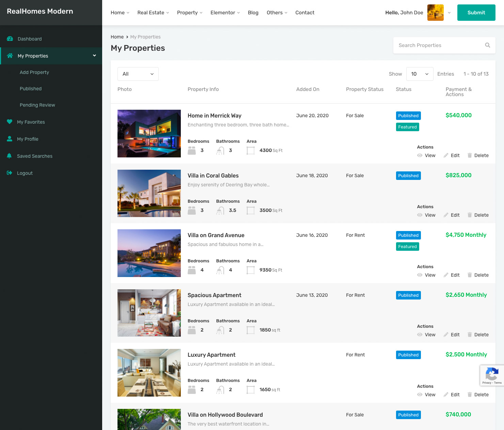The height and width of the screenshot is (430, 504).
Task: Click the Villa on Grand Avenue thumbnail
Action: [149, 253]
